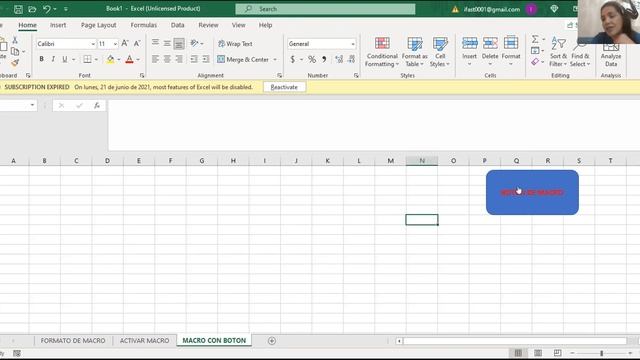
Task: Apply red font color
Action: pyautogui.click(x=129, y=59)
